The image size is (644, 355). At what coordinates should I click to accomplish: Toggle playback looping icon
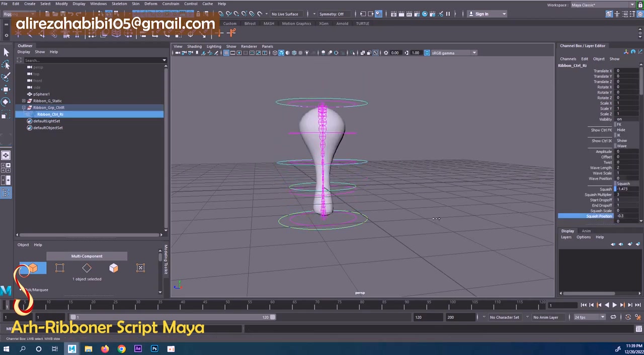click(x=613, y=317)
